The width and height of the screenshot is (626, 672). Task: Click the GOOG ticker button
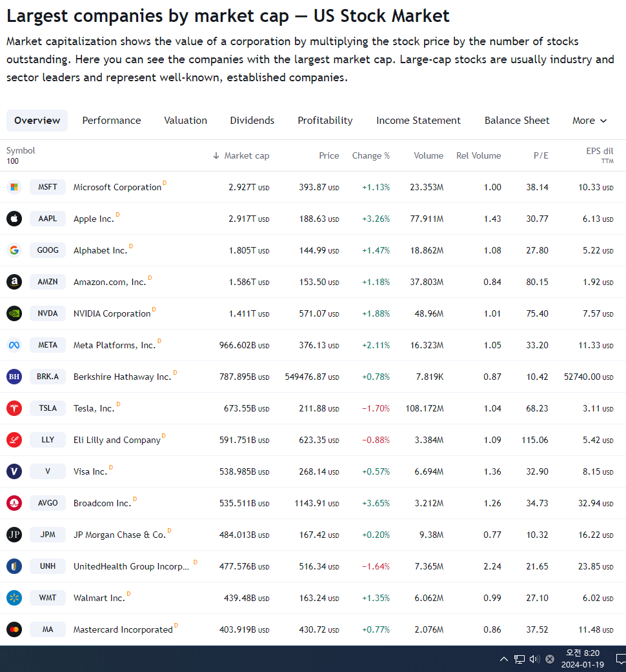(48, 250)
